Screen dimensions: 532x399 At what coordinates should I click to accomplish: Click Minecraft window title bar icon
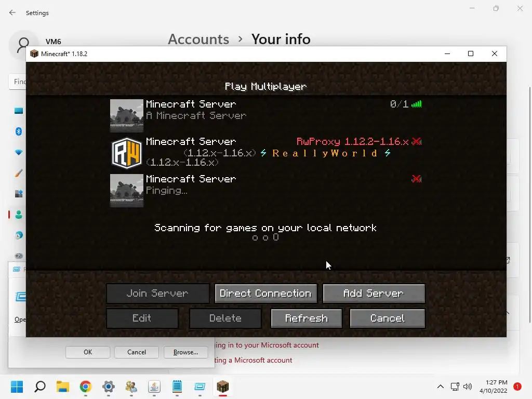point(34,54)
